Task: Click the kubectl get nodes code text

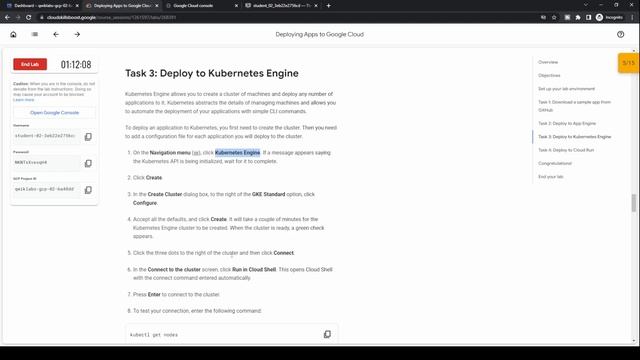Action: (154, 335)
